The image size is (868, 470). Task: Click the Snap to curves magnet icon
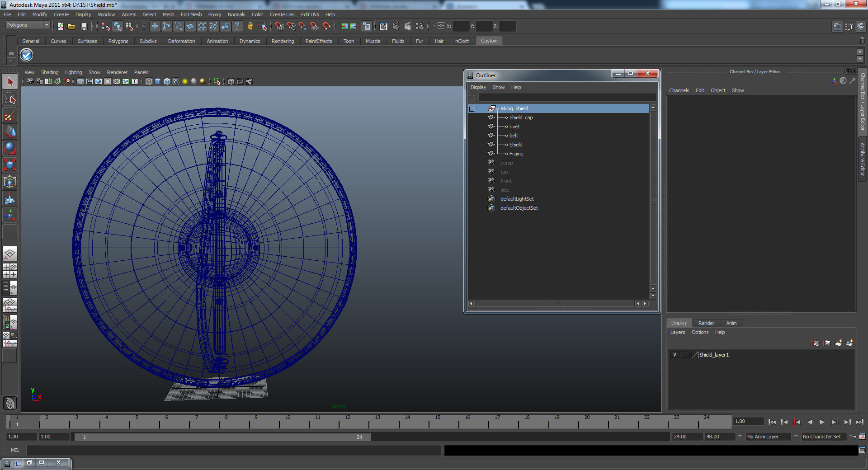291,26
